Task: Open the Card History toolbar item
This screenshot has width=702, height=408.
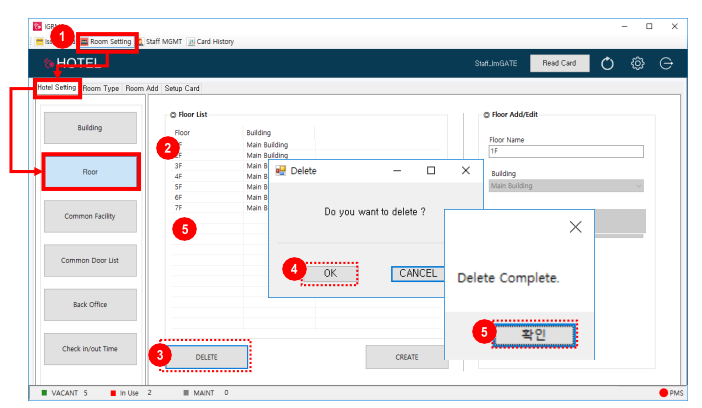Action: click(211, 42)
